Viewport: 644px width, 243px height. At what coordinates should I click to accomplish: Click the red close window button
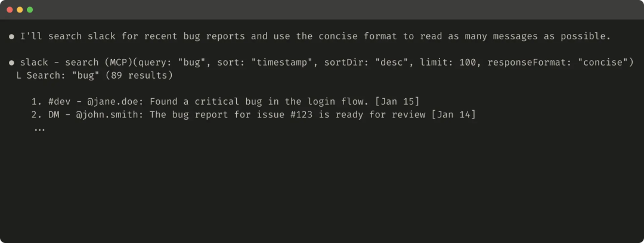(10, 10)
